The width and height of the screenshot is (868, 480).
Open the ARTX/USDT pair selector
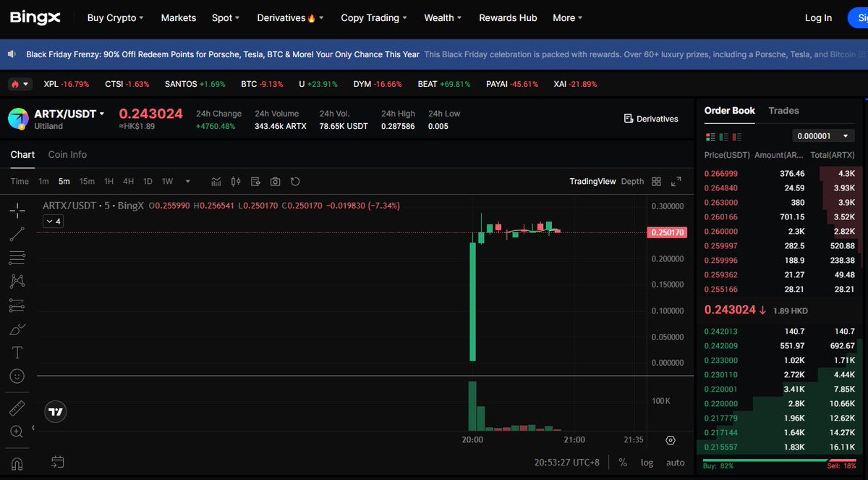pyautogui.click(x=69, y=114)
